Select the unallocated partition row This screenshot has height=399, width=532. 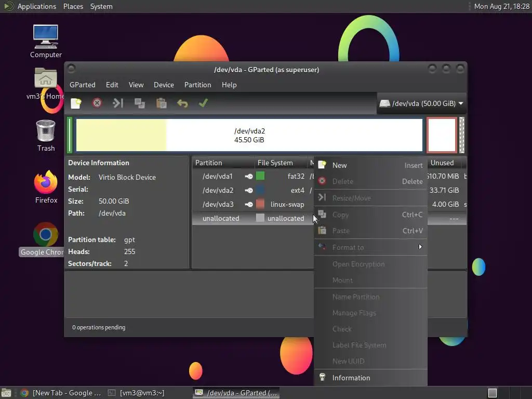pos(253,218)
